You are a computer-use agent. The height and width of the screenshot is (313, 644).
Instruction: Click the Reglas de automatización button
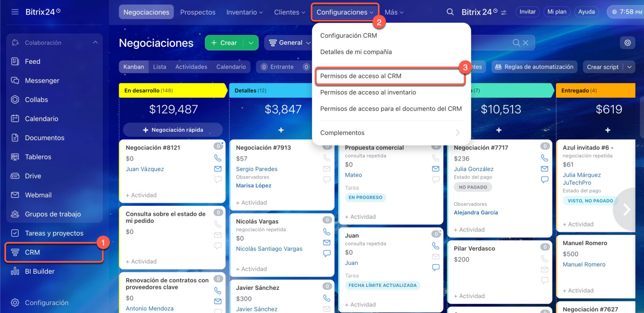533,67
